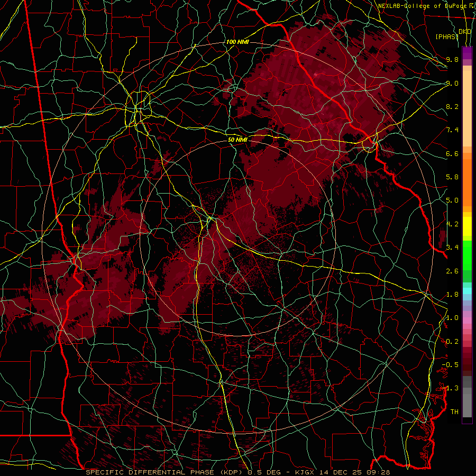
Task: Select the 3.4 legend value
Action: (452, 248)
